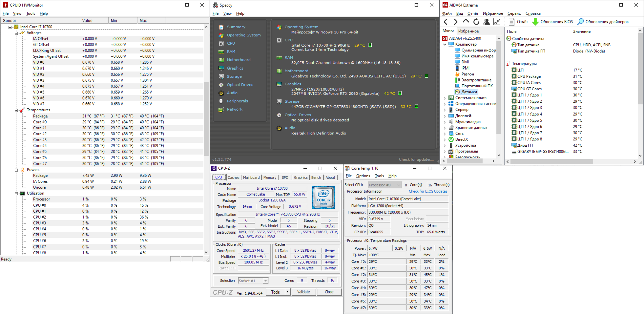Expand Мультимедиа node in AIDA64 tree
The width and height of the screenshot is (644, 314).
tap(445, 122)
